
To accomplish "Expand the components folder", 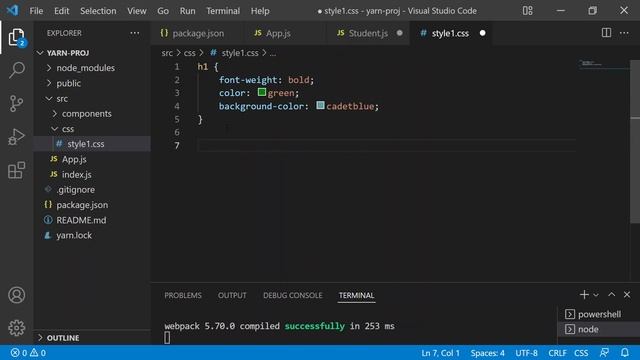I will 87,113.
